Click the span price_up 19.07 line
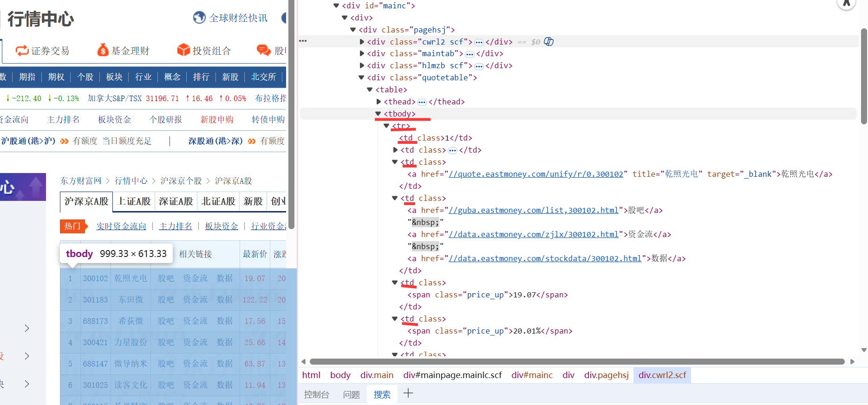Viewport: 868px width, 405px height. [488, 295]
